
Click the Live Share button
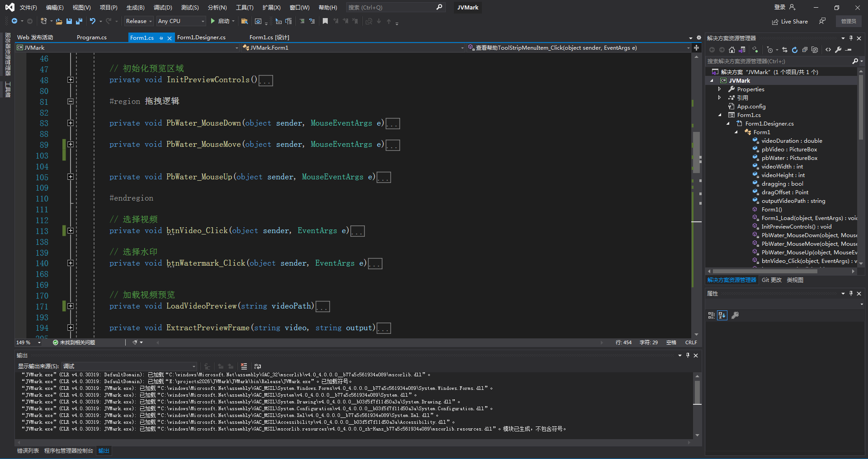tap(790, 22)
